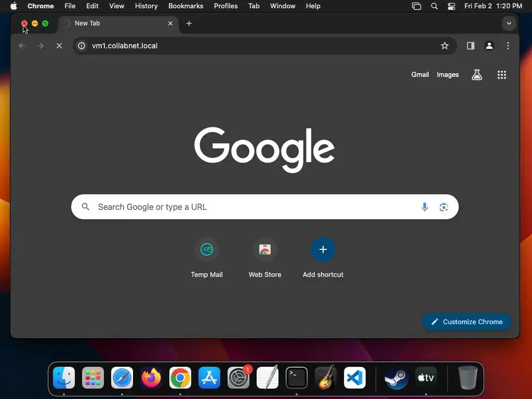Go forward with the arrow button
532x399 pixels.
[41, 46]
